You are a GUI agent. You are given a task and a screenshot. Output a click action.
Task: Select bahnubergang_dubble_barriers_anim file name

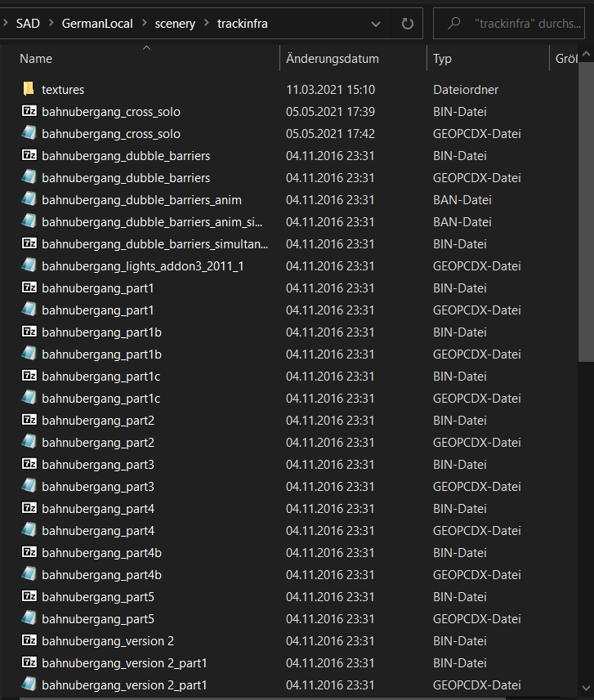(x=141, y=199)
